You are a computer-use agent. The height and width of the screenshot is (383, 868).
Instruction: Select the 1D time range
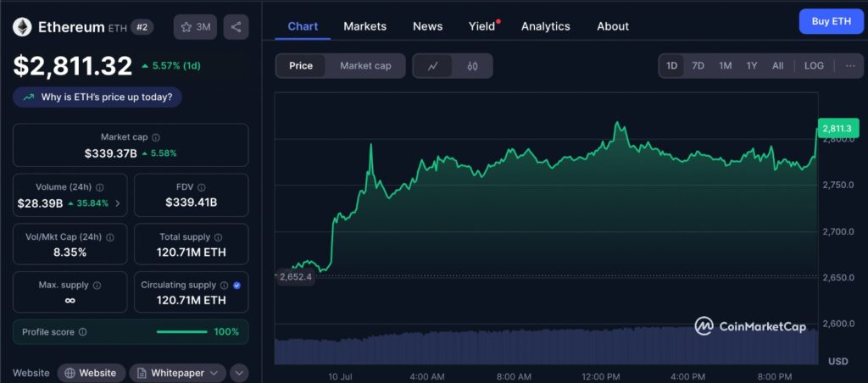click(x=671, y=66)
